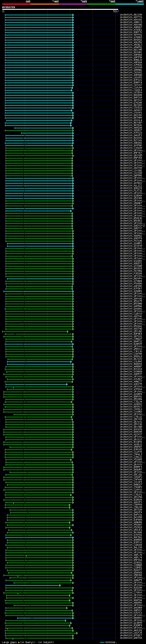Screen dimensions: 146x644
Task: Select the UniRef100_B8MY51 row label
Action: tap(131, 397)
